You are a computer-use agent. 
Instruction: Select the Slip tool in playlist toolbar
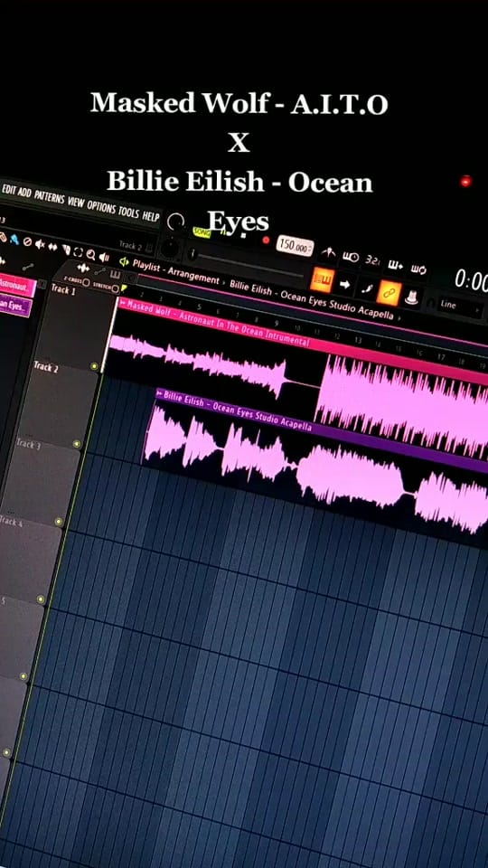point(52,247)
